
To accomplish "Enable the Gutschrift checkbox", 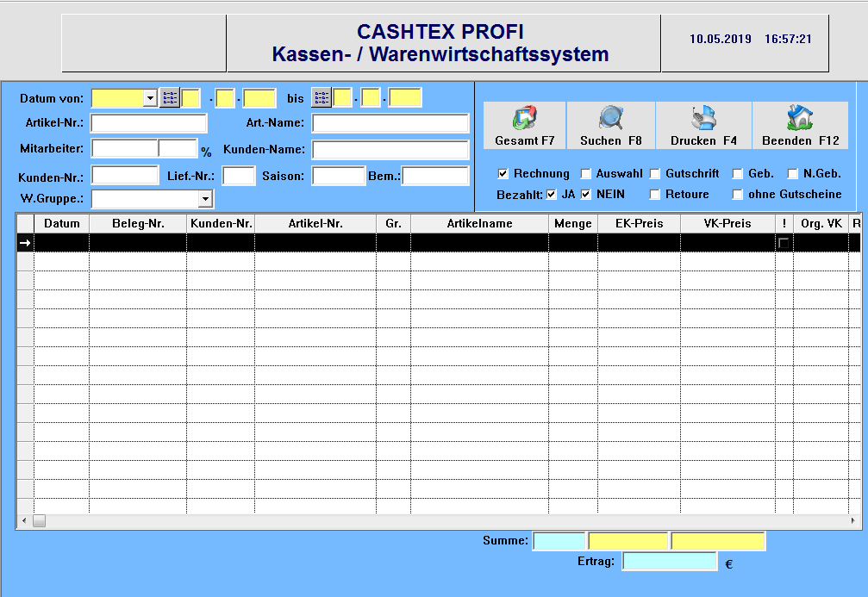I will pos(655,174).
